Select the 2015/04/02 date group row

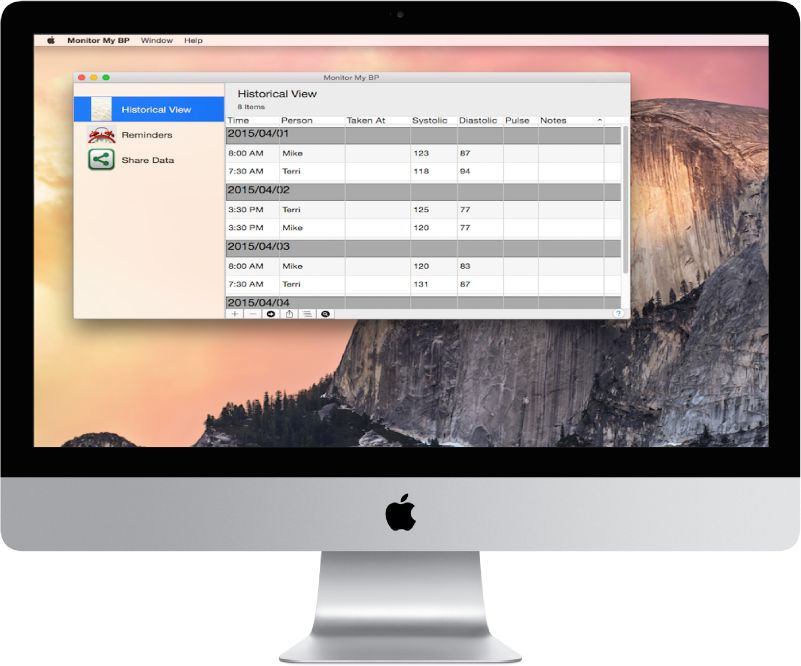click(x=423, y=192)
